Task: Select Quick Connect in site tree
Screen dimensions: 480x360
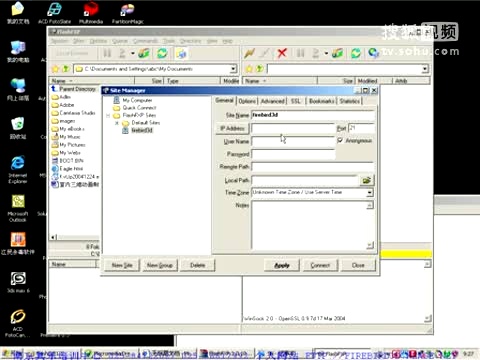Action: 139,108
